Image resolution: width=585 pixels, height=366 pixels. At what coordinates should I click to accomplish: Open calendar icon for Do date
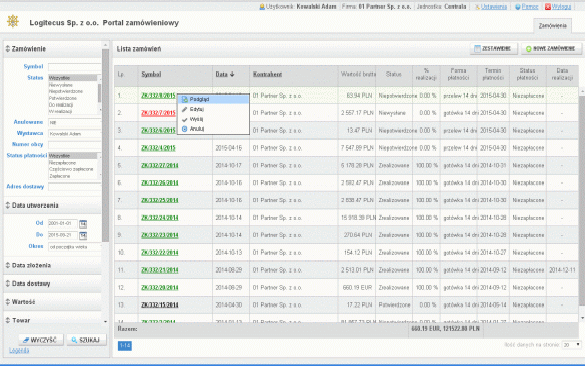83,235
